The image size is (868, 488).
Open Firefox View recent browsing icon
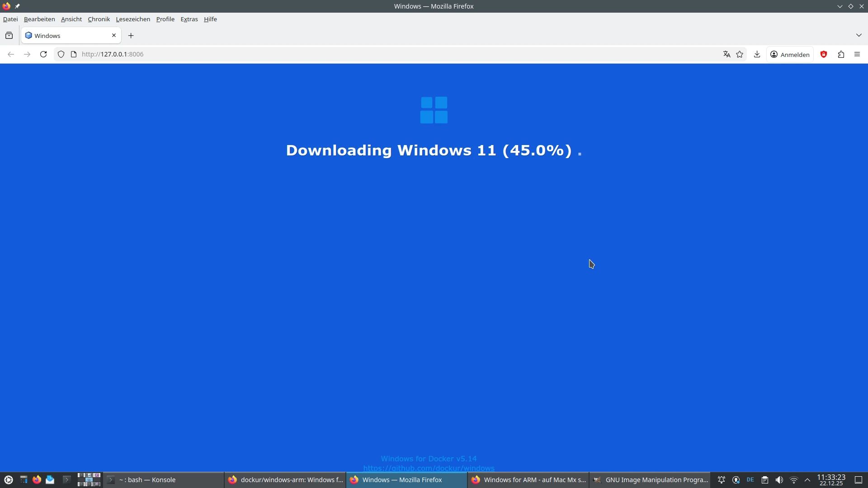9,36
